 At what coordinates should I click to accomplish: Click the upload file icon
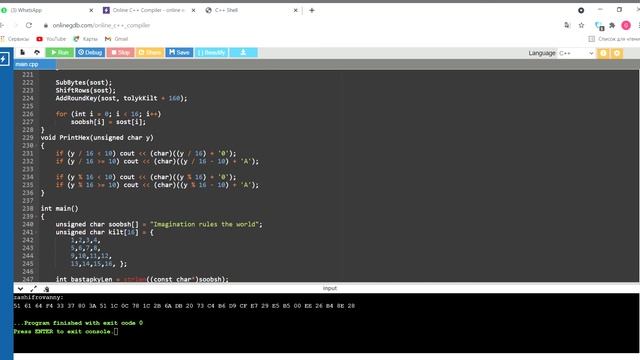pos(37,53)
